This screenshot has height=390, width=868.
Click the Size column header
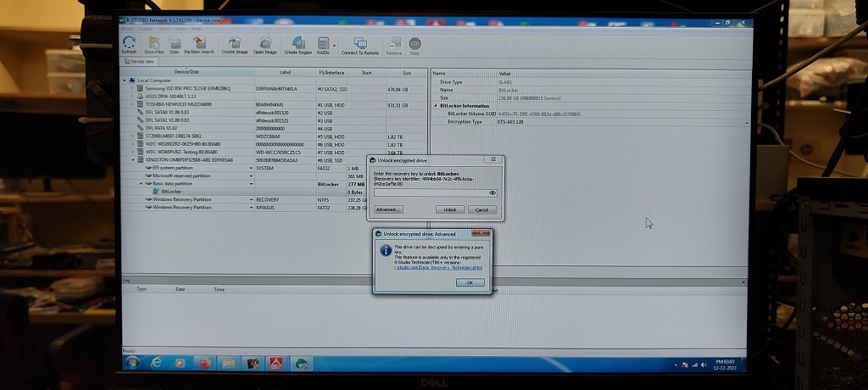point(407,73)
